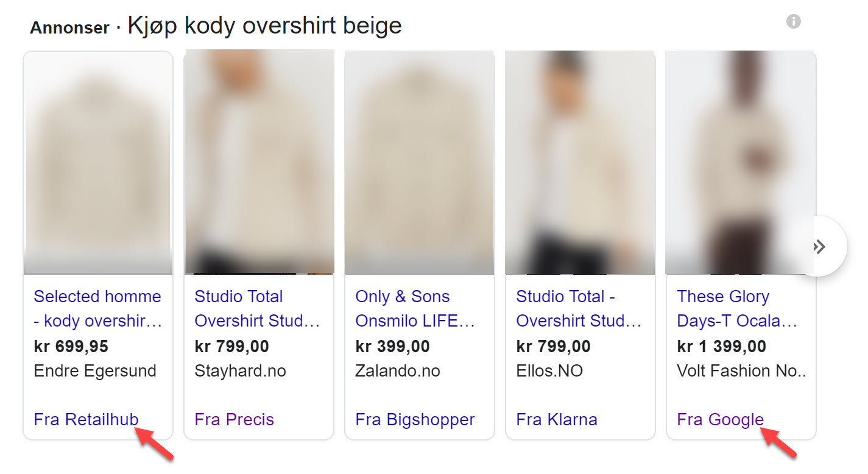
Task: Select the Endre Egersund merchant name
Action: coord(96,370)
